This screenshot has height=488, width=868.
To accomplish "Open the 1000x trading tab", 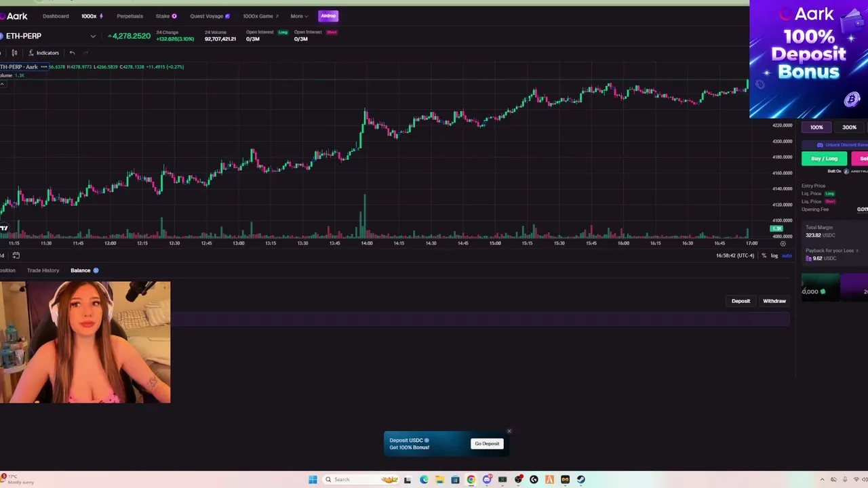I will 92,16.
